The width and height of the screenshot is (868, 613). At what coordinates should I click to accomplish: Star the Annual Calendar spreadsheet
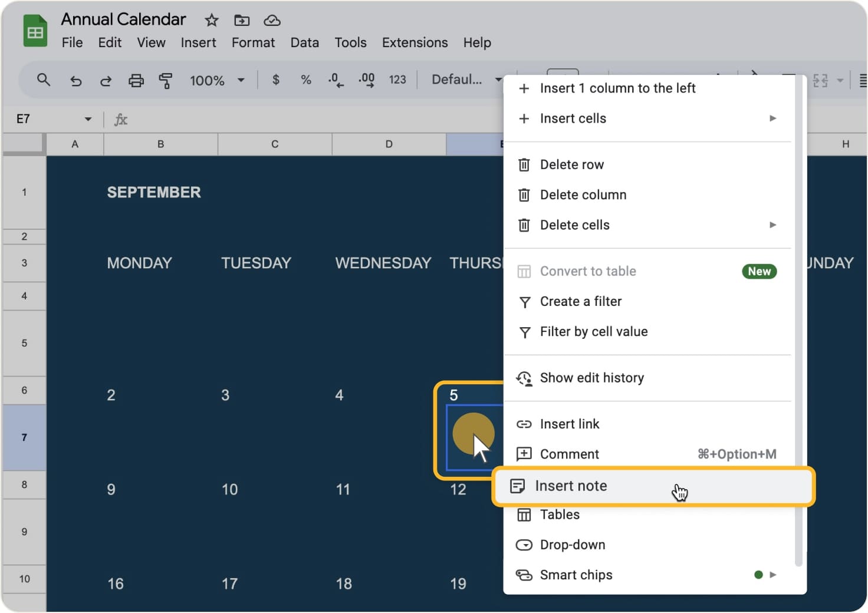[211, 20]
